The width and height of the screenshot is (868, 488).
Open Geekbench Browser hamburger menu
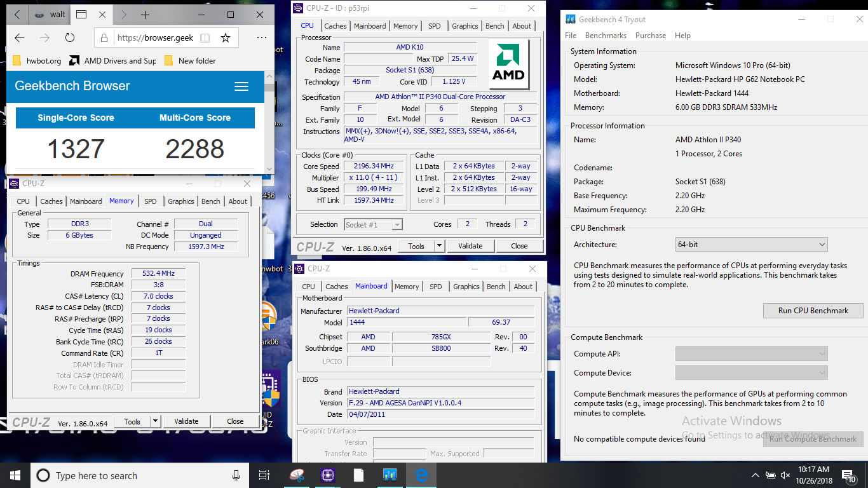pos(241,86)
